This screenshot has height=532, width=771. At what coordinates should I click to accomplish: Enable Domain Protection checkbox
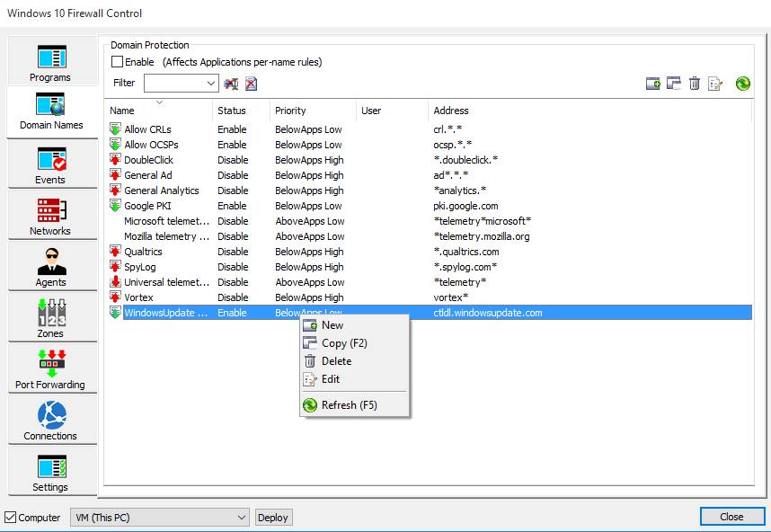click(117, 62)
